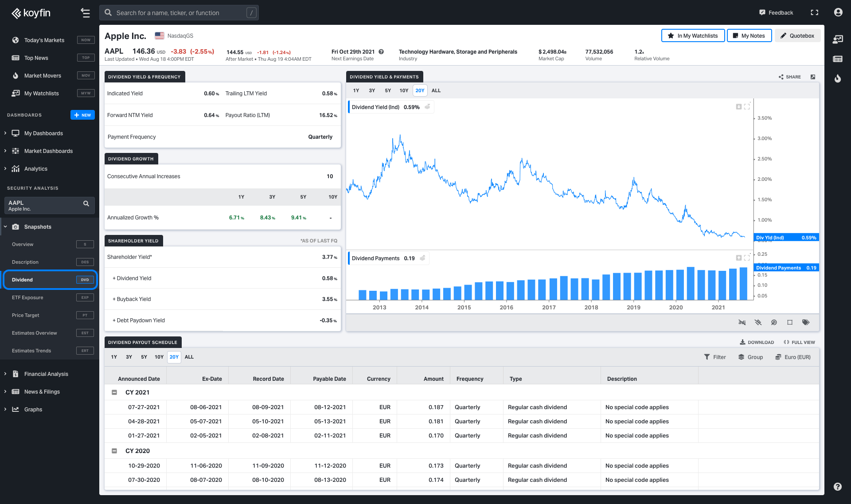
Task: Select 10Y range in payout schedule
Action: coord(159,357)
